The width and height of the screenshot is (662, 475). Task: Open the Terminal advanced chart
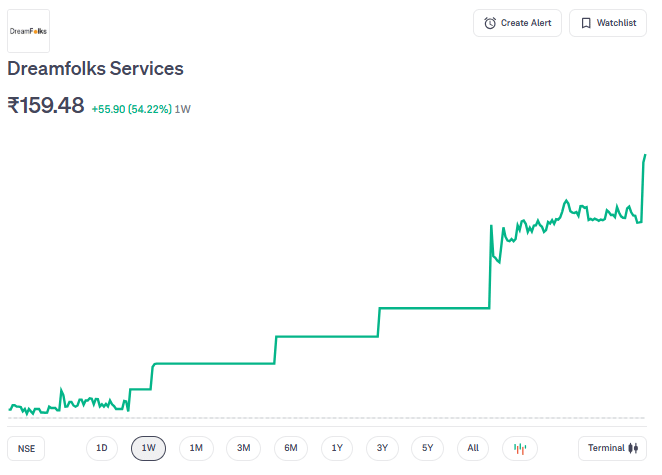(x=612, y=448)
